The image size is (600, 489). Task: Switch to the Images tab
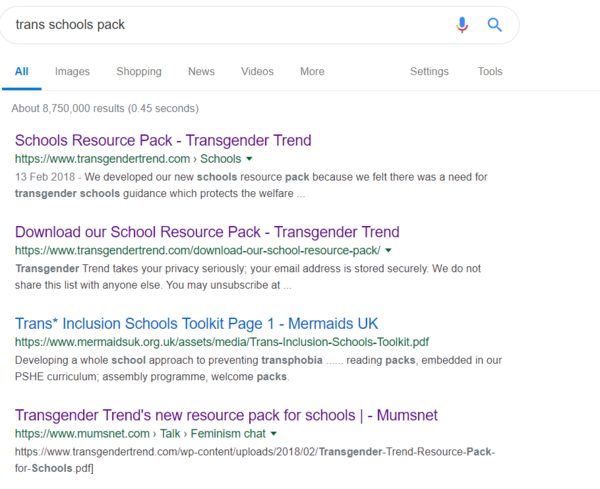click(x=72, y=72)
